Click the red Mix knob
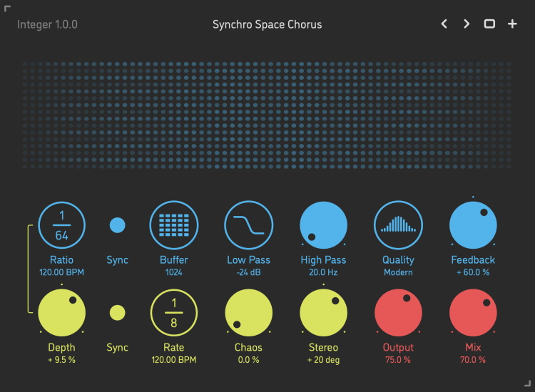The width and height of the screenshot is (535, 392). (473, 313)
